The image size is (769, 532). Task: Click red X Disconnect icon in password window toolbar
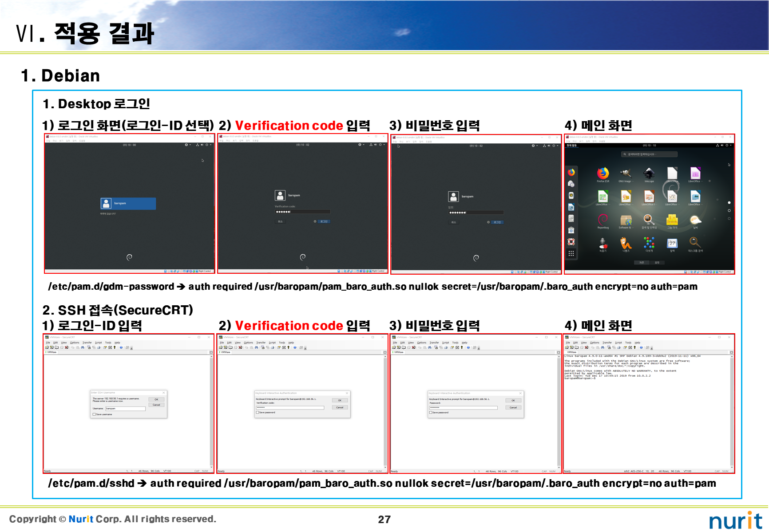tap(413, 347)
